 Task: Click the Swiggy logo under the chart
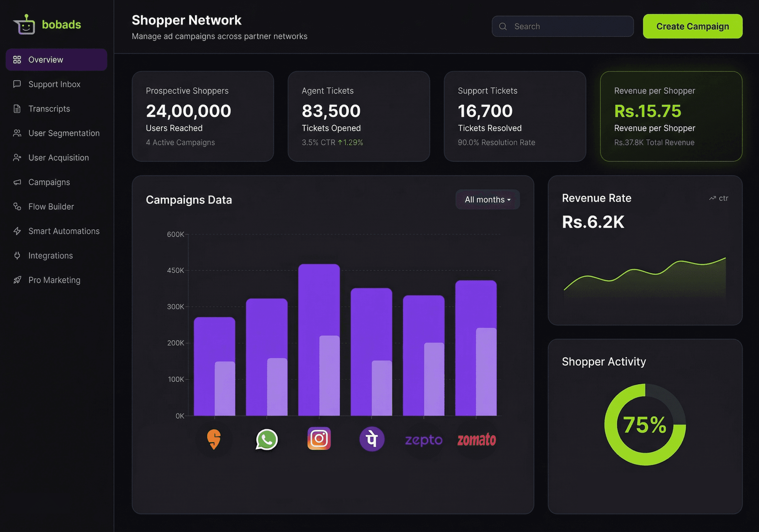click(214, 439)
